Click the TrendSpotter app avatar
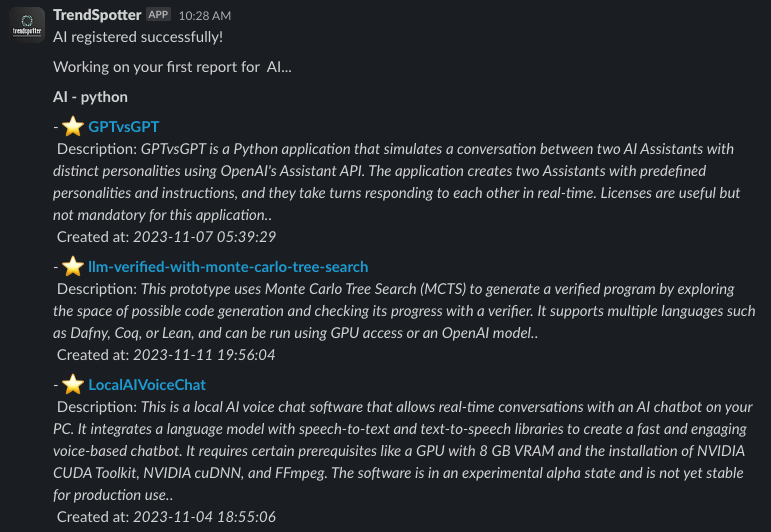The width and height of the screenshot is (771, 532). 27,25
